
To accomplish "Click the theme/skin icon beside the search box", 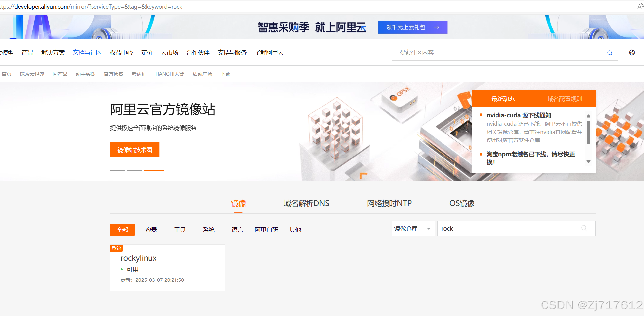I will coord(632,53).
